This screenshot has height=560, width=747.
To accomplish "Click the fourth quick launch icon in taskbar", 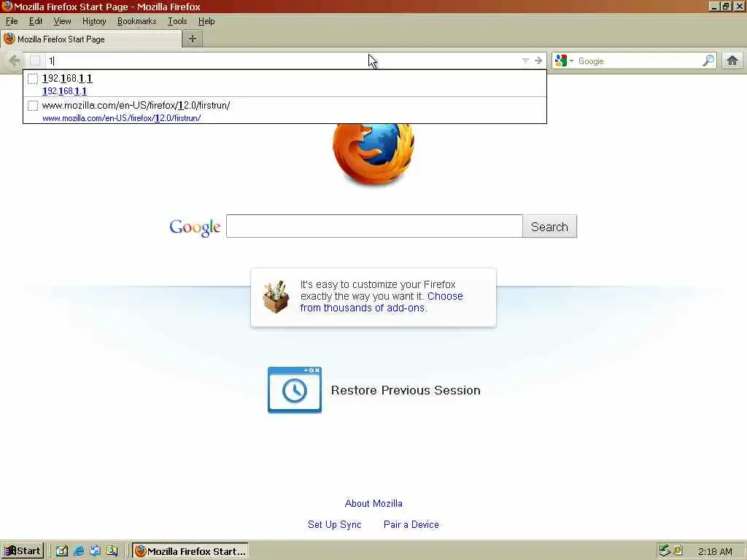I will [112, 551].
